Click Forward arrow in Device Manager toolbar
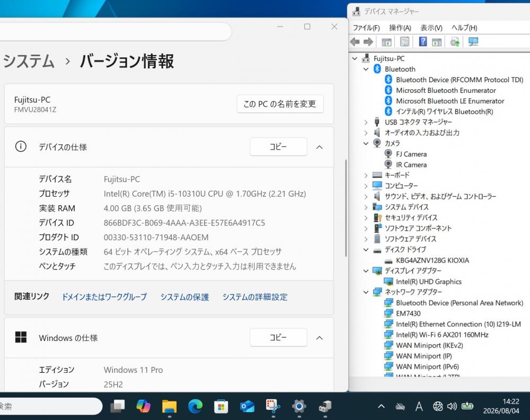The image size is (530, 420). [x=368, y=42]
